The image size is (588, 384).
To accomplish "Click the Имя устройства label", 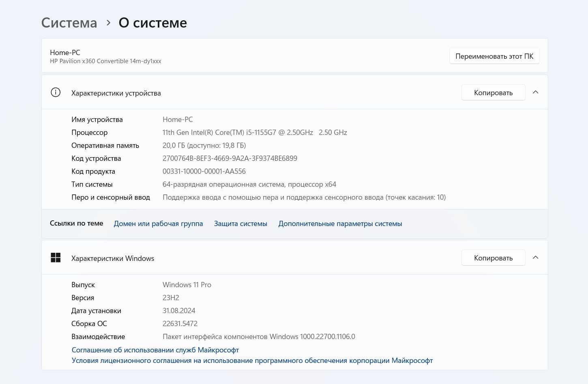I will click(97, 119).
